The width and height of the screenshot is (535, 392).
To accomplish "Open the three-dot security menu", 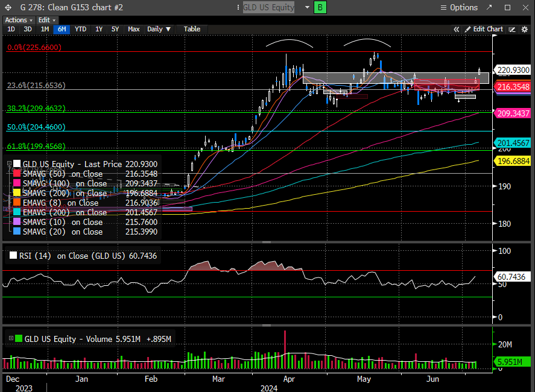I will tap(238, 7).
